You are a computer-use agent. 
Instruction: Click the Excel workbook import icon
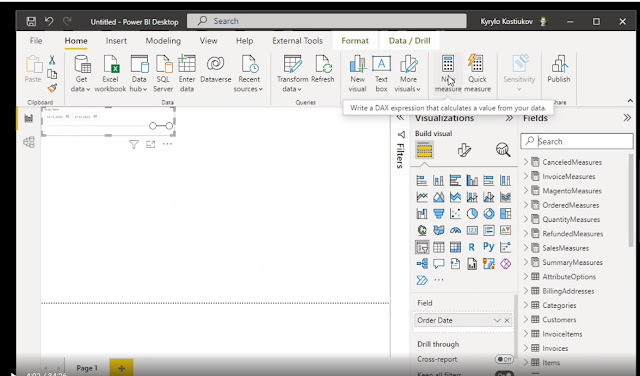pyautogui.click(x=110, y=65)
